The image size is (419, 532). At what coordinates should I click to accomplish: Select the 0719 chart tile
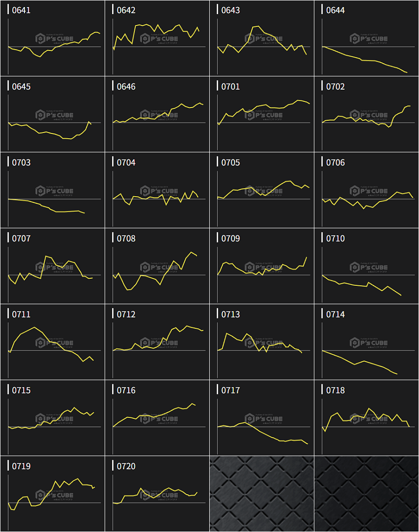point(52,494)
